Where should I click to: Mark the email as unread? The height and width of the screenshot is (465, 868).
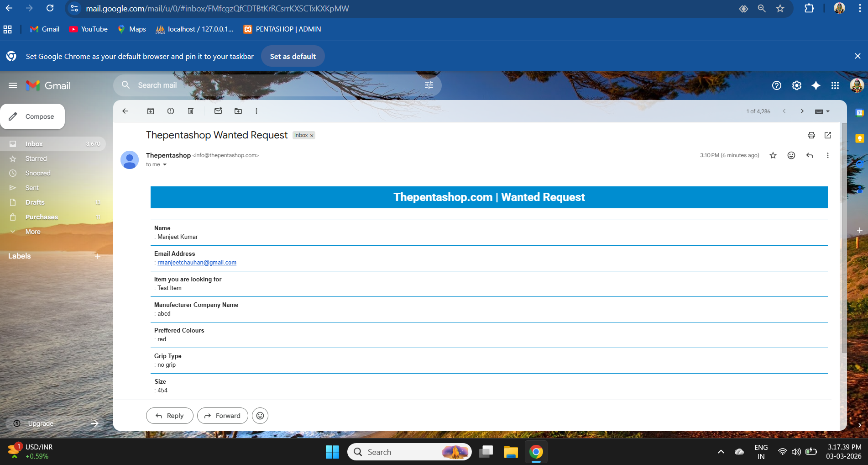coord(218,111)
